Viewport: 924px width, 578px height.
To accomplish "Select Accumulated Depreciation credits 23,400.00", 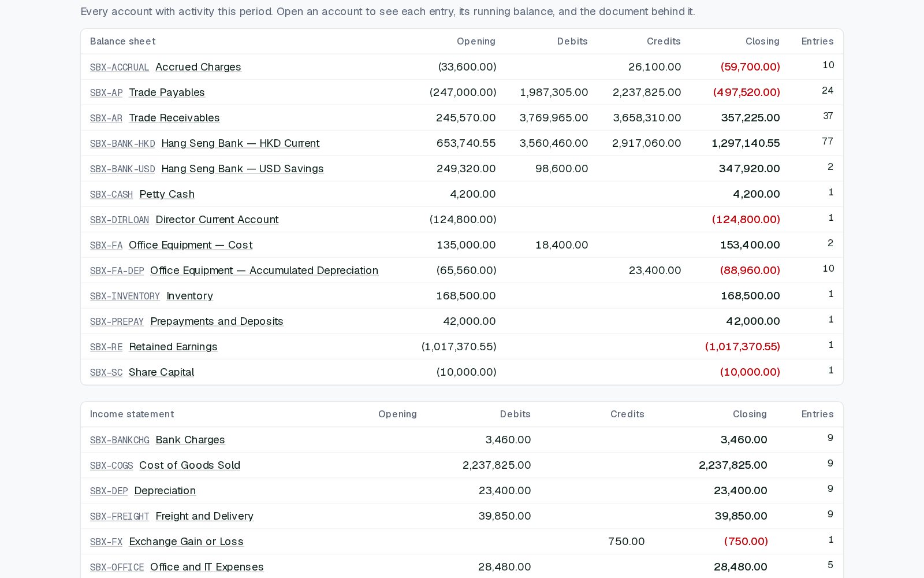I will click(x=655, y=271).
